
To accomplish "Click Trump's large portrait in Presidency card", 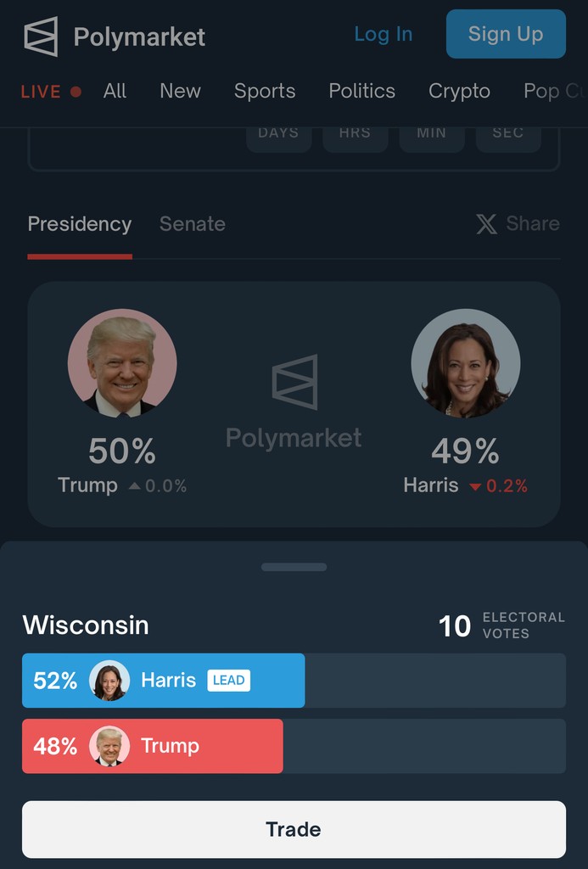I will [122, 363].
